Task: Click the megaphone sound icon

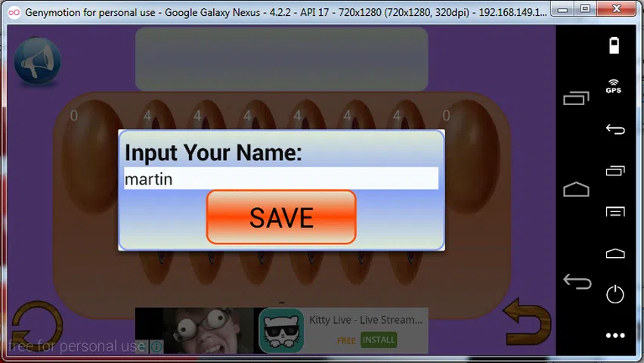Action: [37, 62]
